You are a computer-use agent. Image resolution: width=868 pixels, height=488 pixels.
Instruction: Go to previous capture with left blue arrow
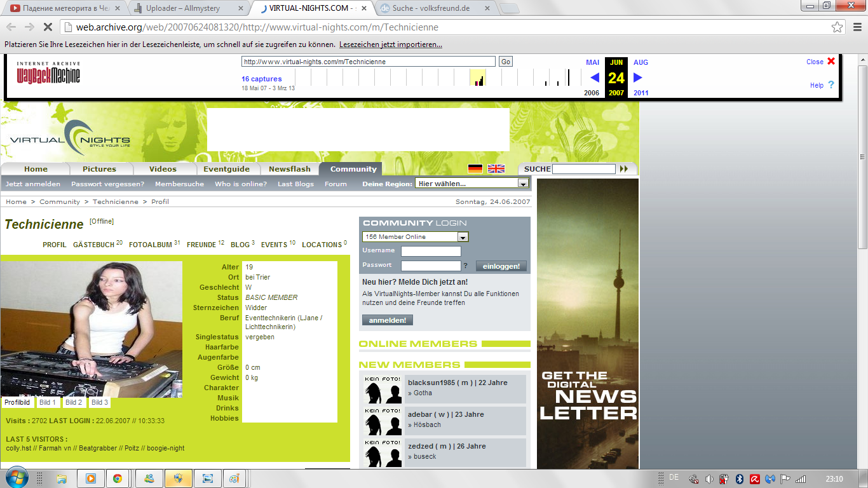595,78
